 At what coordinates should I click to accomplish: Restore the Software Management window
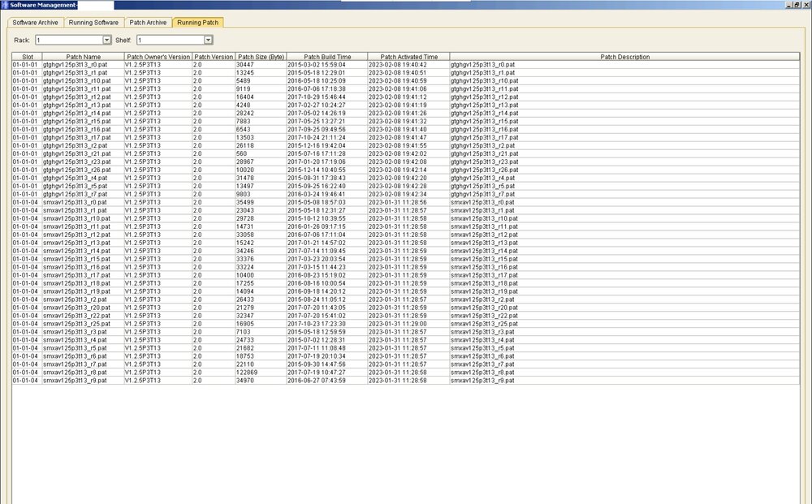point(795,5)
